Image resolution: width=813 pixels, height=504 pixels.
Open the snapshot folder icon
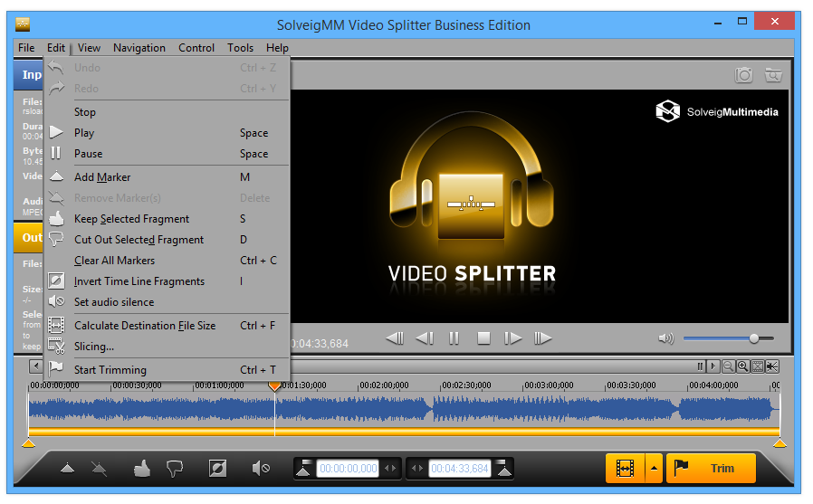point(773,75)
